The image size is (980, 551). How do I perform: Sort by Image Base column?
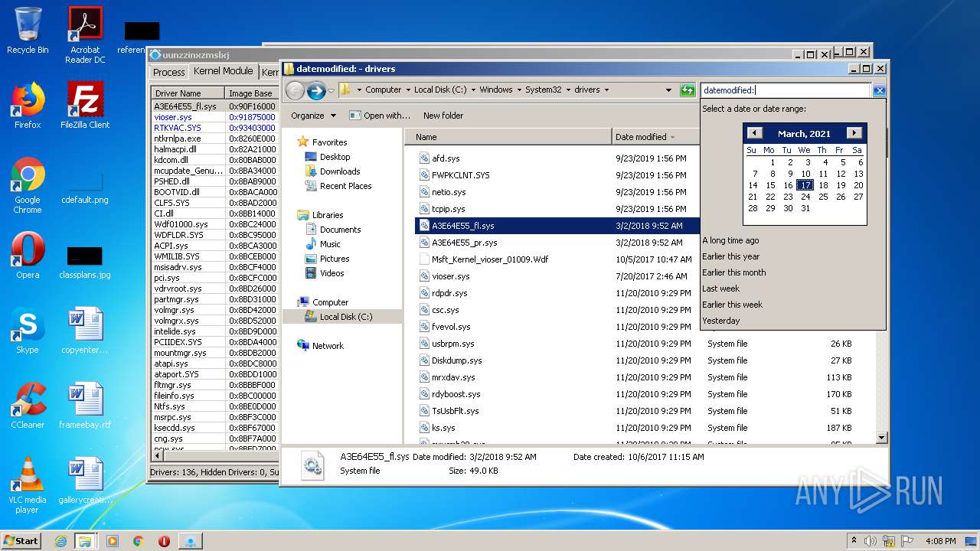[x=251, y=93]
